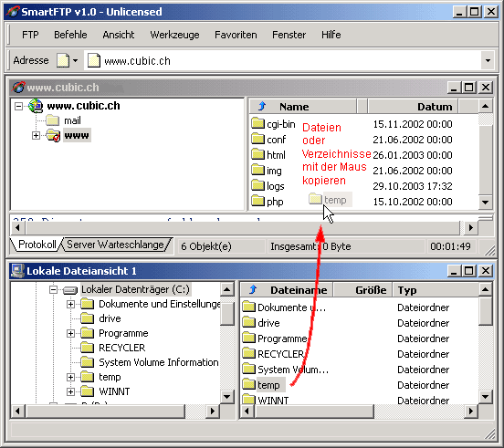The image size is (504, 448).
Task: Switch to the Protokoll tab
Action: pos(37,245)
